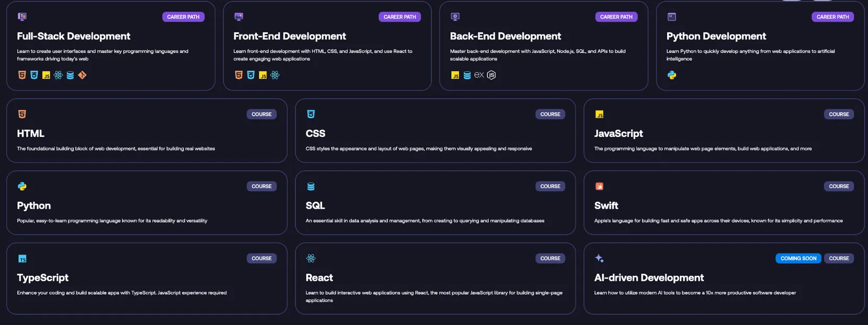
Task: Click the text 'An essential skill in data analysis and management'
Action: tap(362, 220)
